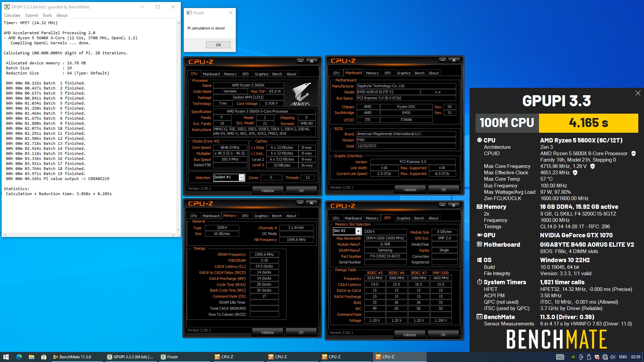The height and width of the screenshot is (362, 644).
Task: Open About tab in the SPD CPU-Z window
Action: click(433, 218)
